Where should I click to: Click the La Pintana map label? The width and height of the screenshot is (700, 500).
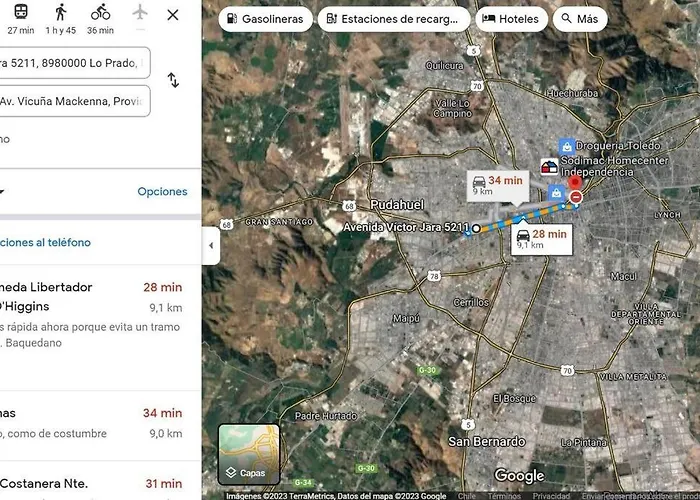point(583,442)
